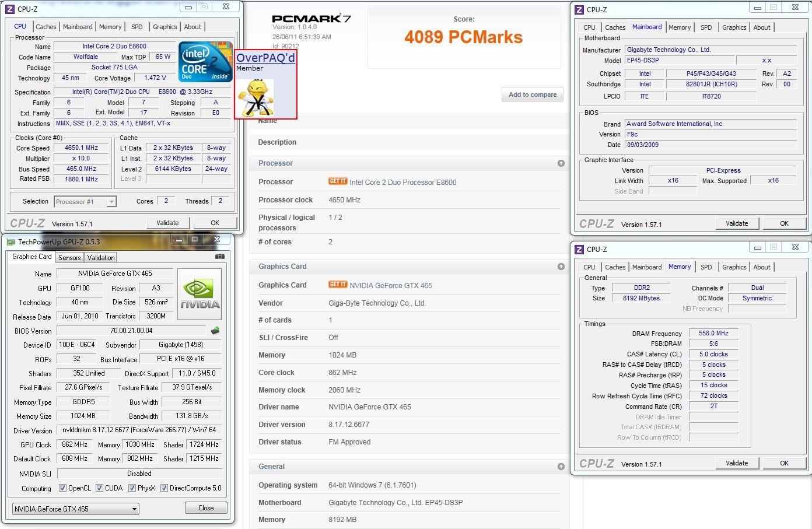Image resolution: width=812 pixels, height=529 pixels.
Task: Click the Z icon of the CPU-Z Motherboard window
Action: (579, 9)
